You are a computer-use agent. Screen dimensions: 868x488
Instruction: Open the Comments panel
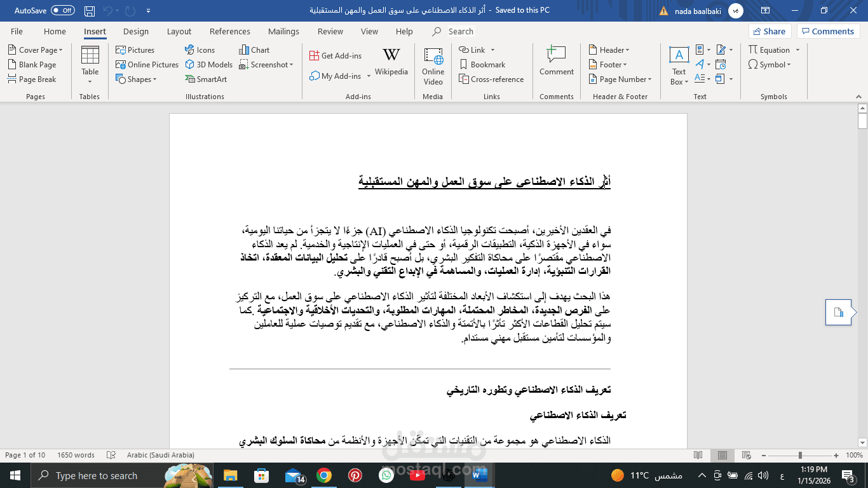click(828, 31)
